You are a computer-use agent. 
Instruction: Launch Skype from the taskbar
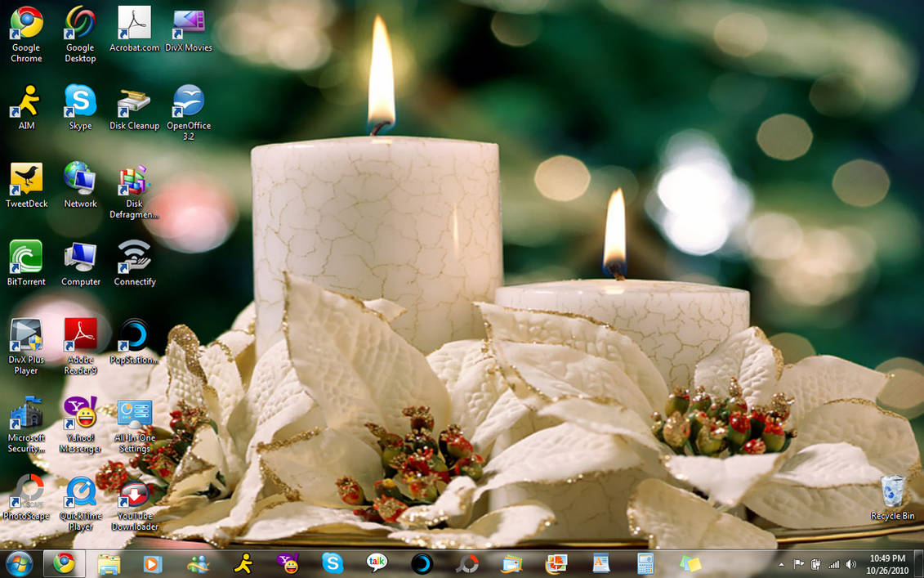pyautogui.click(x=333, y=564)
